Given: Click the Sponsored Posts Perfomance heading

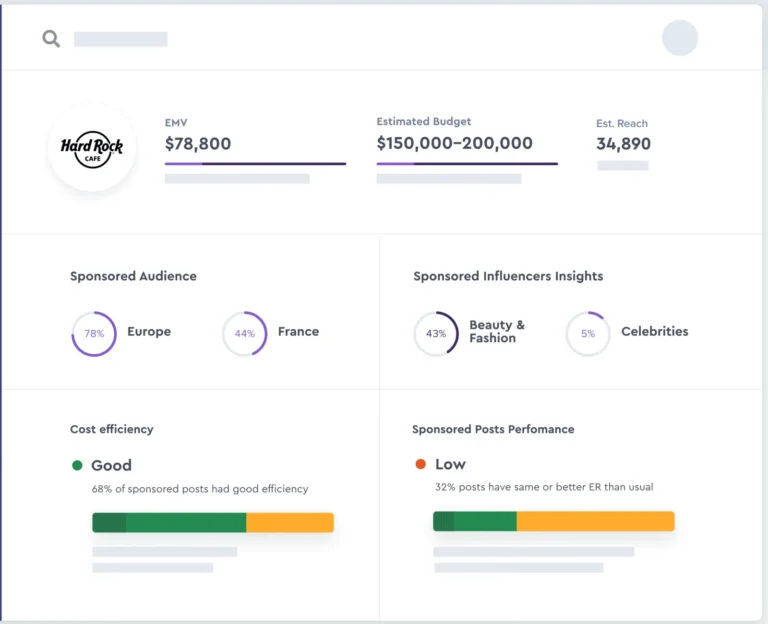Looking at the screenshot, I should pos(493,430).
